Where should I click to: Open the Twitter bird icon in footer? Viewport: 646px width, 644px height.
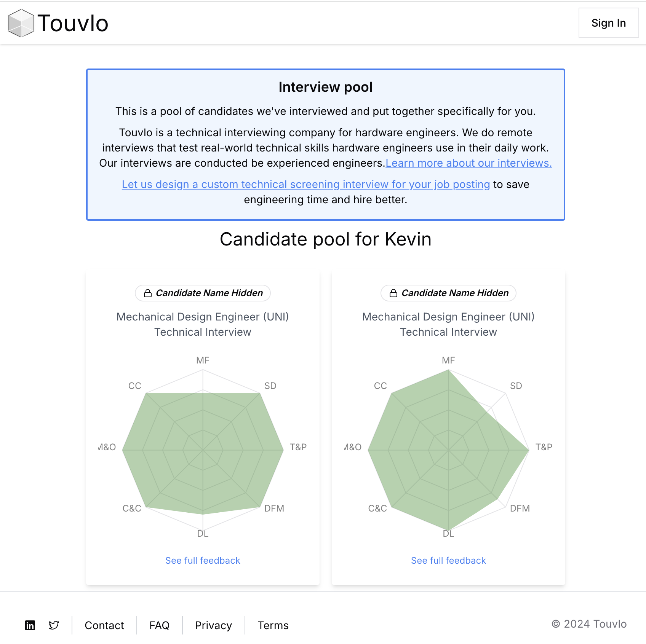pyautogui.click(x=54, y=625)
